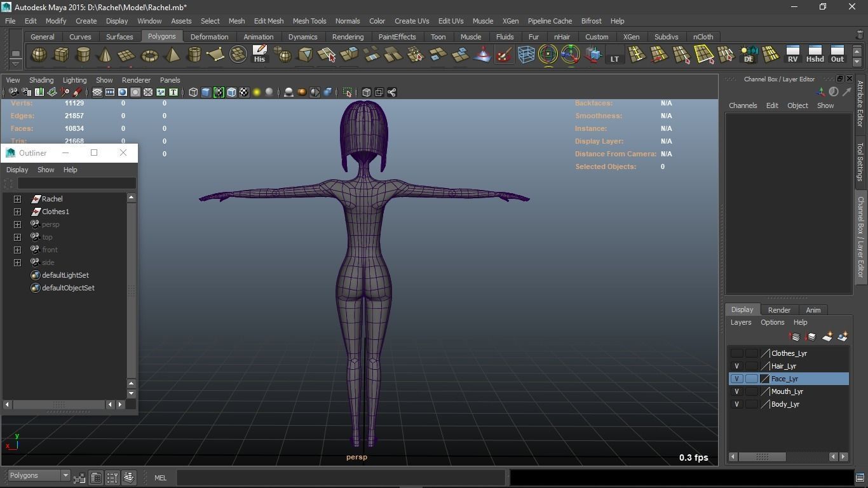Expand the top camera node in Outliner
Image resolution: width=868 pixels, height=488 pixels.
(18, 237)
